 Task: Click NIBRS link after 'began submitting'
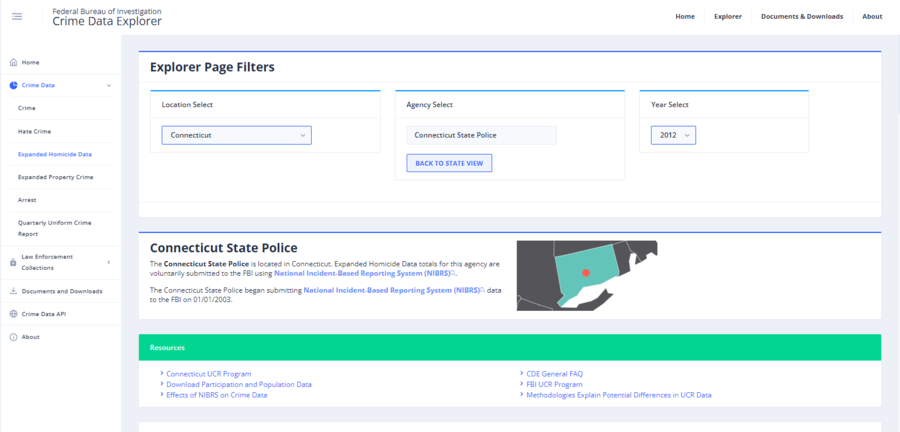(394, 291)
